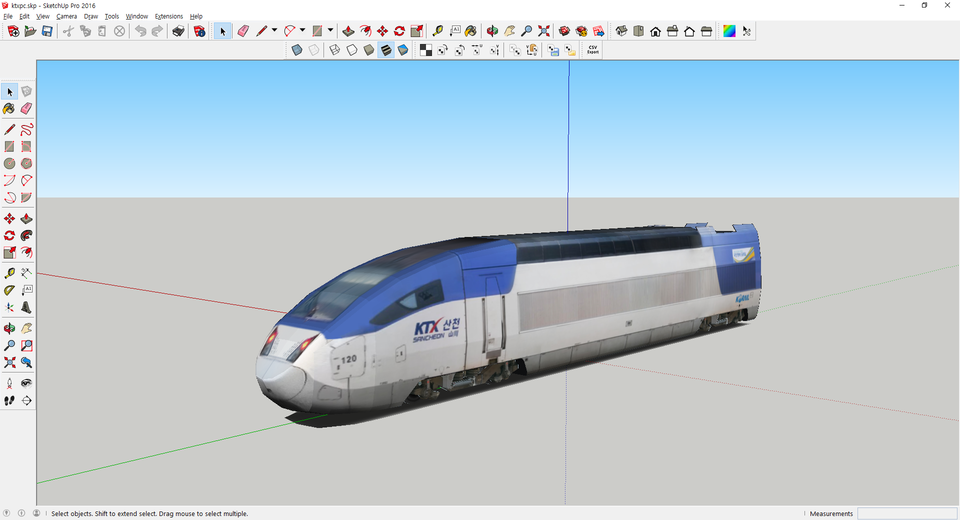Click the Print icon
960x520 pixels.
(x=178, y=31)
